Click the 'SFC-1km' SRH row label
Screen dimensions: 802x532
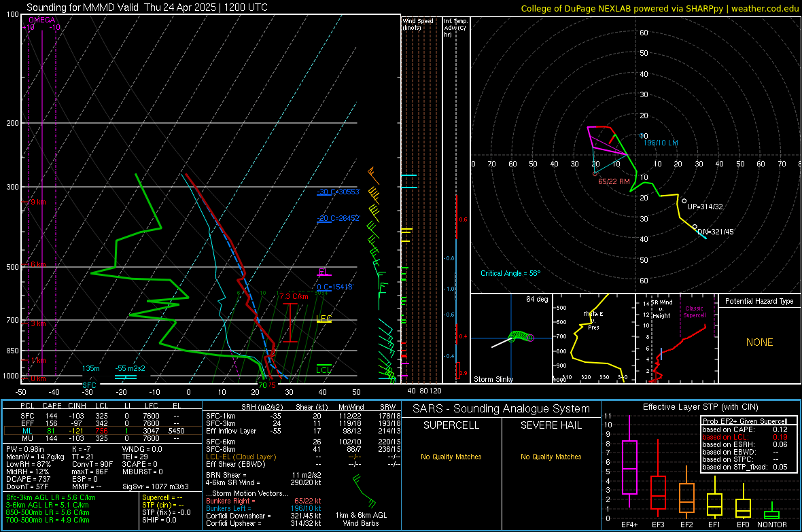point(221,416)
